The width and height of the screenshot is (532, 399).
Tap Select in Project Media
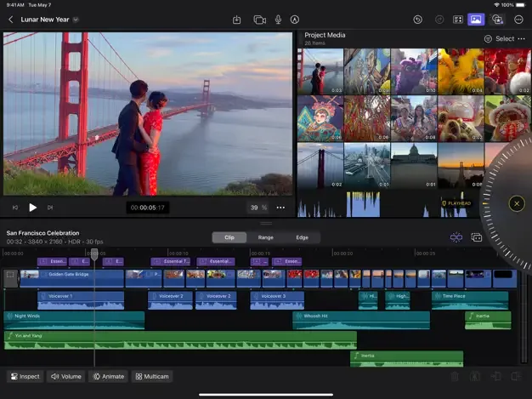pyautogui.click(x=505, y=39)
